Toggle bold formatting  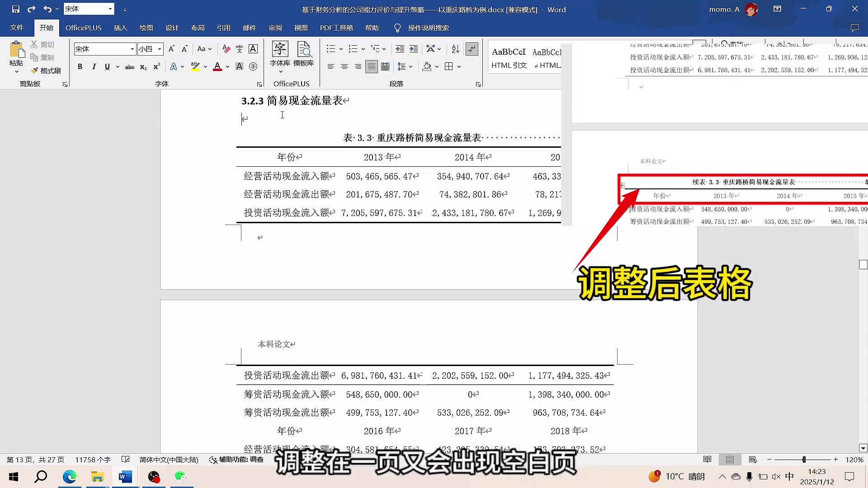(x=80, y=67)
